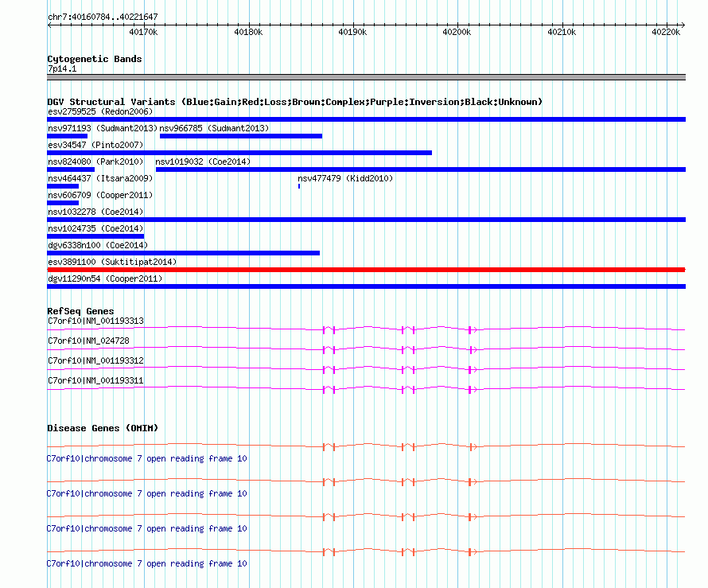Image resolution: width=708 pixels, height=588 pixels.
Task: Click the blue bar under nsv464437
Action: tap(63, 186)
